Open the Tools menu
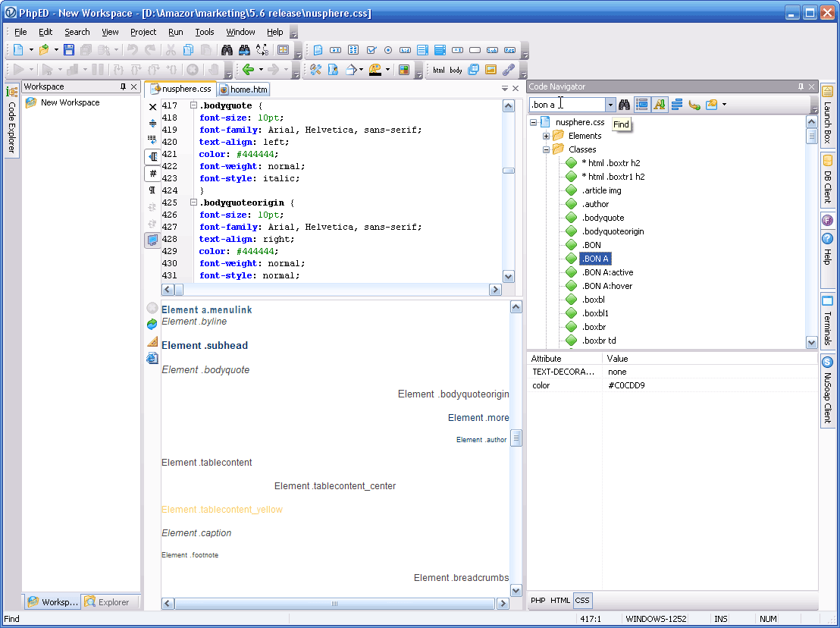The width and height of the screenshot is (840, 628). click(204, 32)
